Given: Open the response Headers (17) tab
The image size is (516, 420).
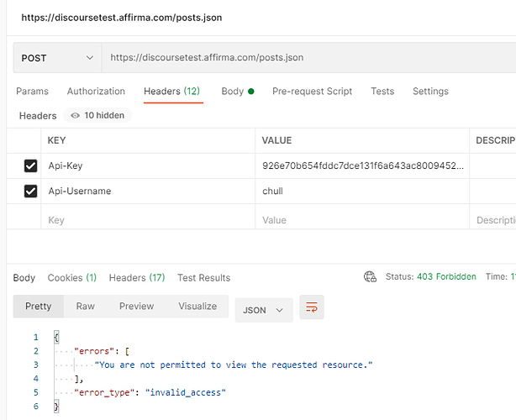Looking at the screenshot, I should click(137, 278).
